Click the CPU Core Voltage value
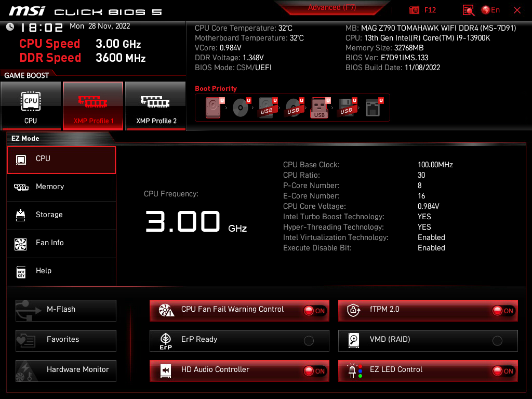Viewport: 532px width, 399px height. click(429, 206)
